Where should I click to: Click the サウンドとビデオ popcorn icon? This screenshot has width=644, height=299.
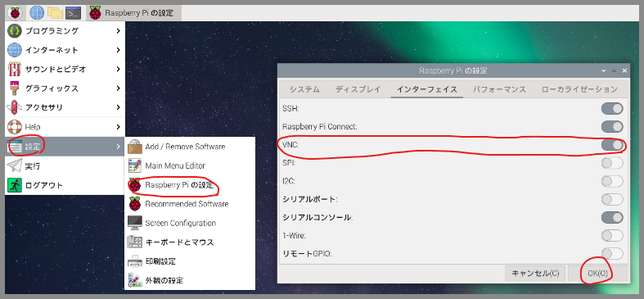tap(15, 69)
